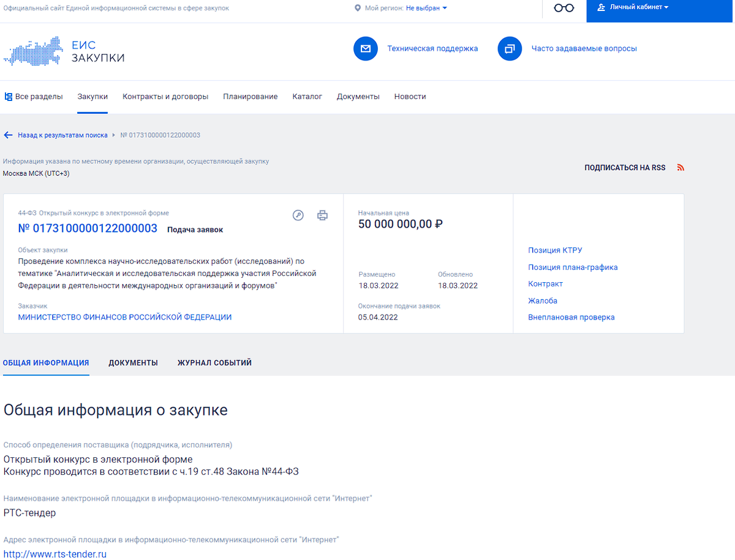This screenshot has height=560, width=735.
Task: Click the printer icon to print purchase info
Action: tap(322, 215)
